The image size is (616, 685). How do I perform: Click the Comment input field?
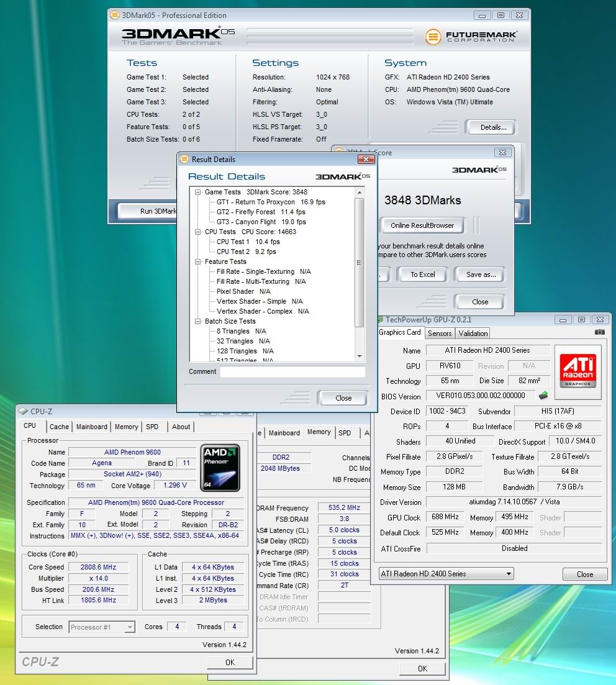click(x=292, y=372)
